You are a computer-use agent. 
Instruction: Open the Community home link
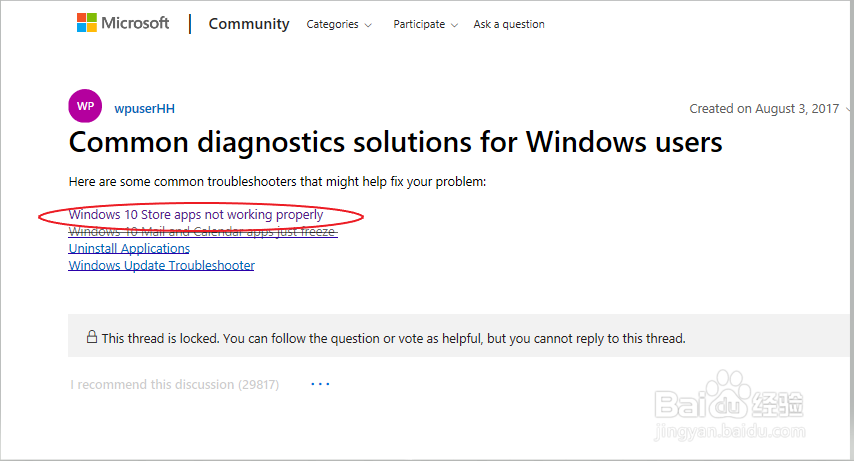(x=249, y=24)
